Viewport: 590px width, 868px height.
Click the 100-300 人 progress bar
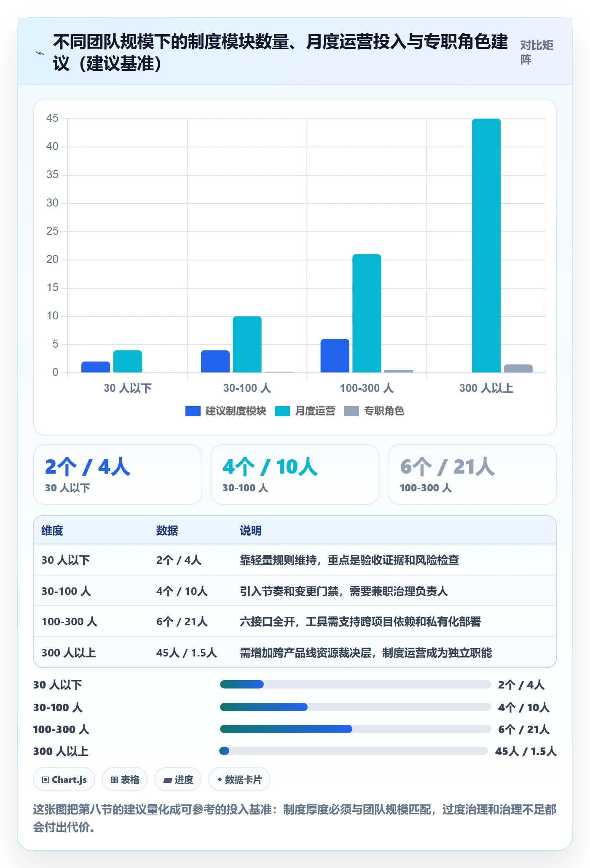355,729
